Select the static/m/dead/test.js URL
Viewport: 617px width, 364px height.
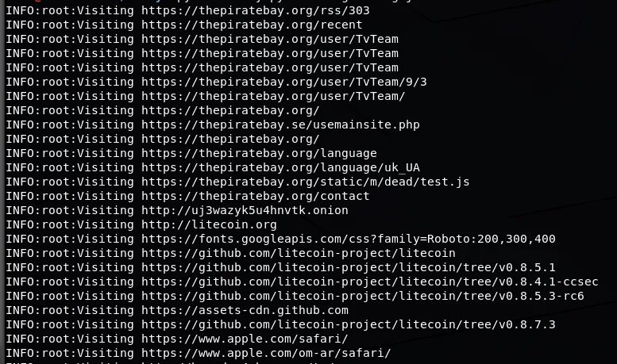pyautogui.click(x=306, y=182)
